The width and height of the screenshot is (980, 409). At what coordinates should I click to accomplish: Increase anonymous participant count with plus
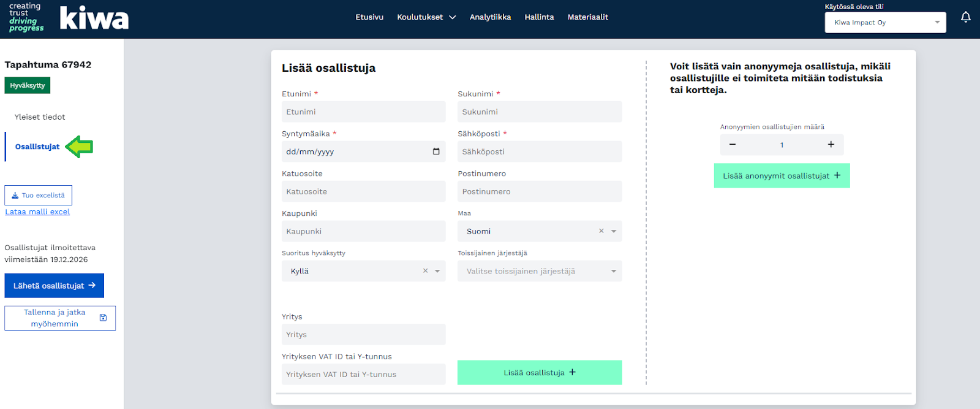[831, 145]
